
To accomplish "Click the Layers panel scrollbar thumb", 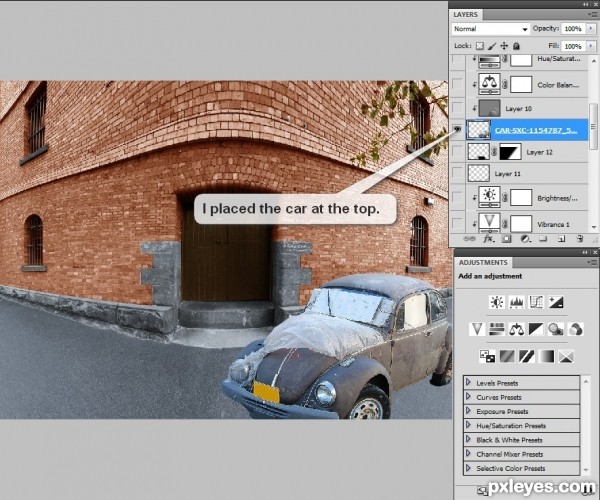I will 593,126.
